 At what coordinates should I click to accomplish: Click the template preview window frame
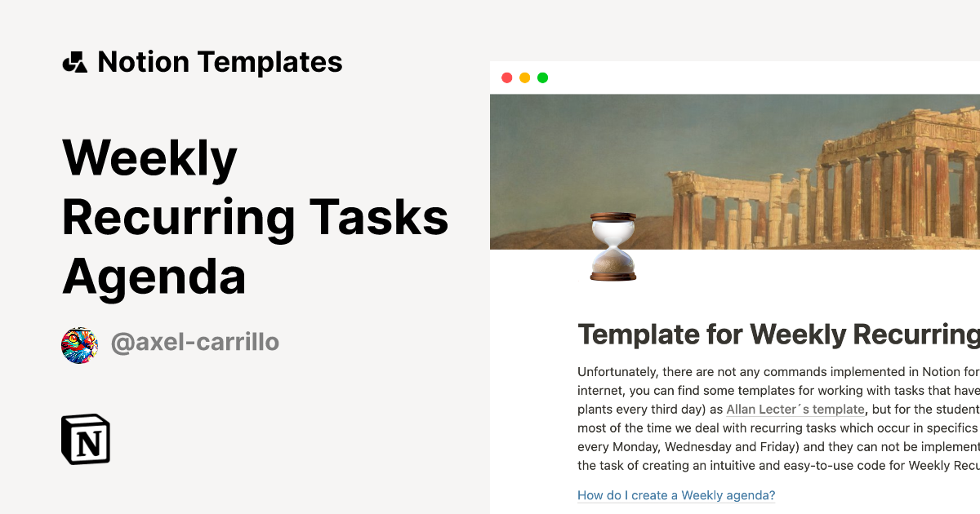tap(735, 78)
